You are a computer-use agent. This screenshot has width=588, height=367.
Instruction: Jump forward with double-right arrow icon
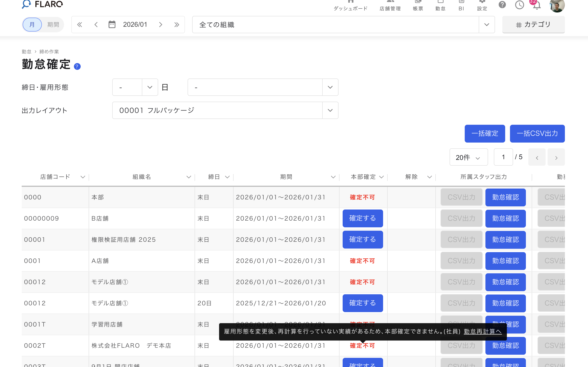point(177,25)
